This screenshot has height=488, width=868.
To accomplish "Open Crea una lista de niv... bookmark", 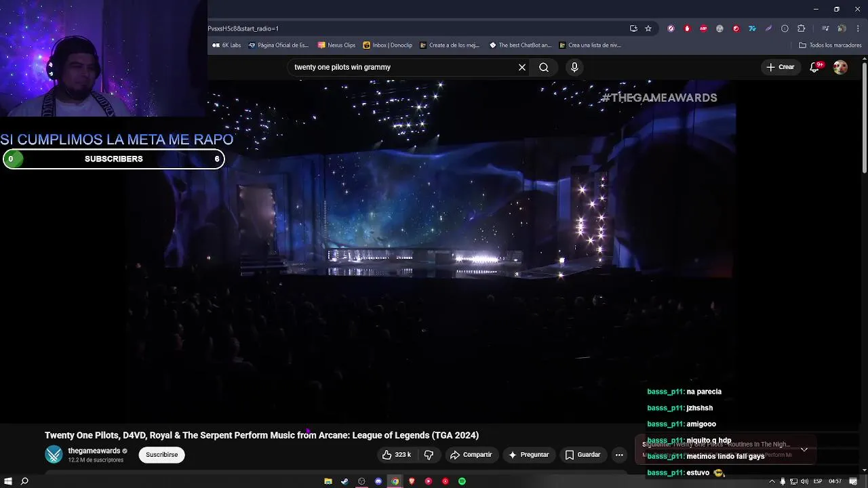I will (590, 45).
